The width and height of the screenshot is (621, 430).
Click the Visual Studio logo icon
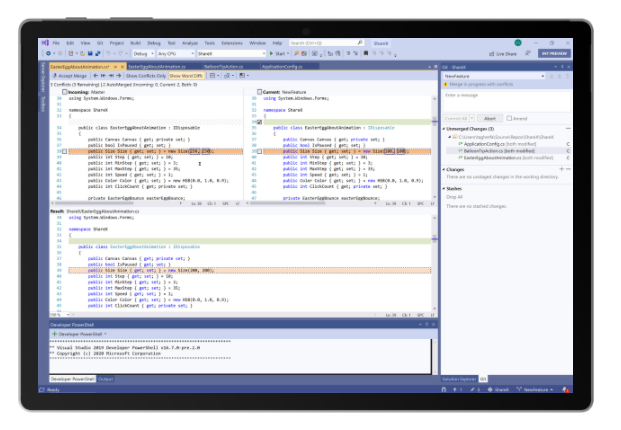[x=45, y=43]
